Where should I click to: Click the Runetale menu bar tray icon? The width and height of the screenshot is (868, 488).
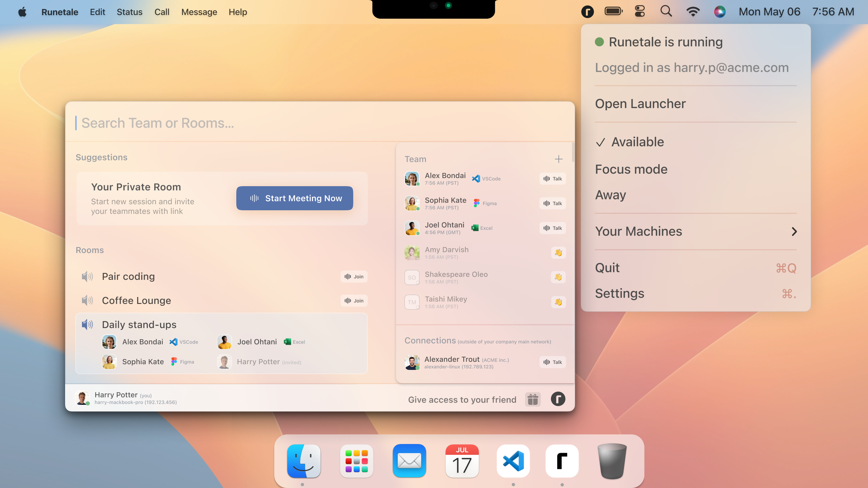(x=587, y=12)
